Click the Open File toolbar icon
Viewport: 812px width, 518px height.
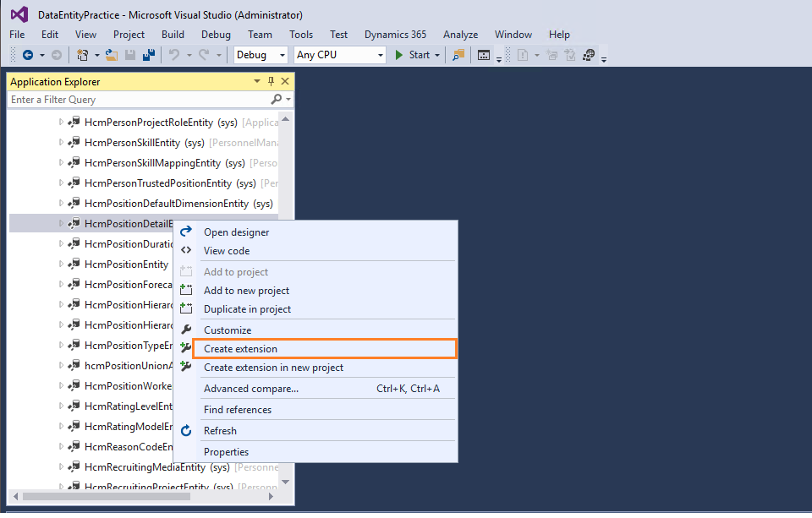pyautogui.click(x=111, y=54)
